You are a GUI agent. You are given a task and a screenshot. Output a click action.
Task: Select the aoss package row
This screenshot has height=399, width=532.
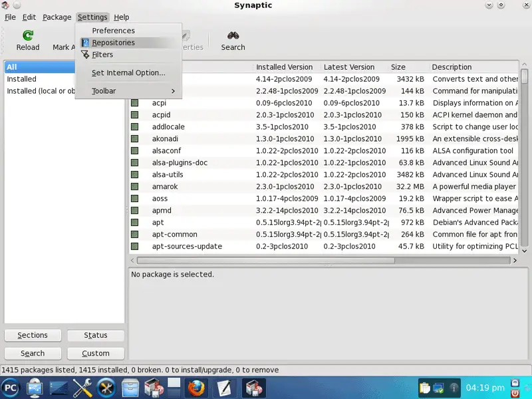point(324,198)
